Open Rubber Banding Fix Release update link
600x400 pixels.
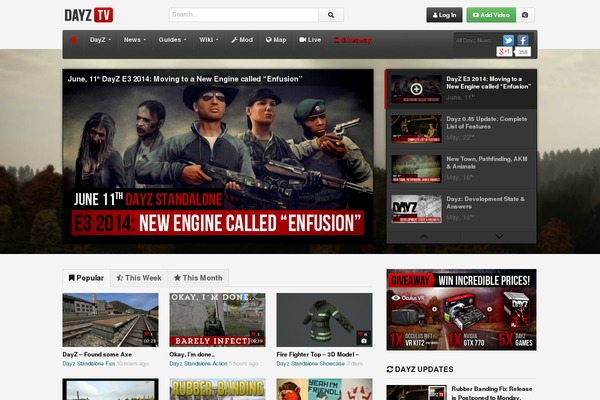[x=492, y=393]
